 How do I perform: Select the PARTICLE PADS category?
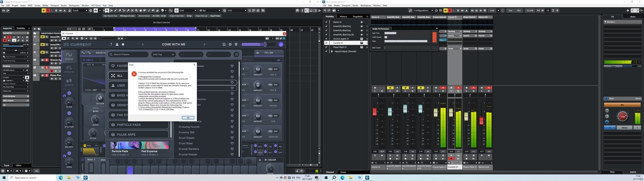(138, 125)
